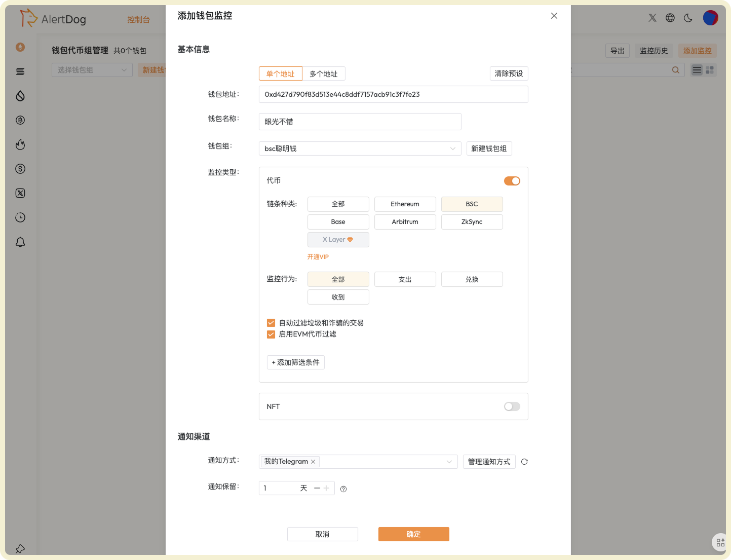Click 确定 to confirm

[414, 534]
